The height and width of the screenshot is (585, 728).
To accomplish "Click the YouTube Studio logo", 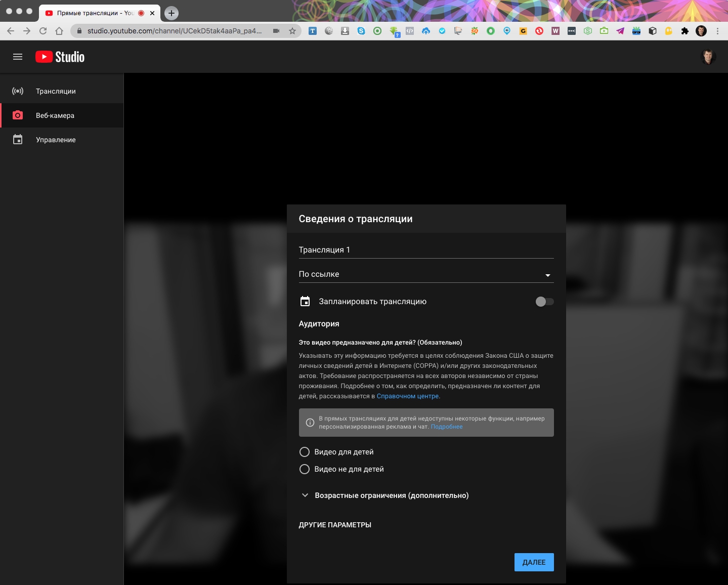I will 60,57.
